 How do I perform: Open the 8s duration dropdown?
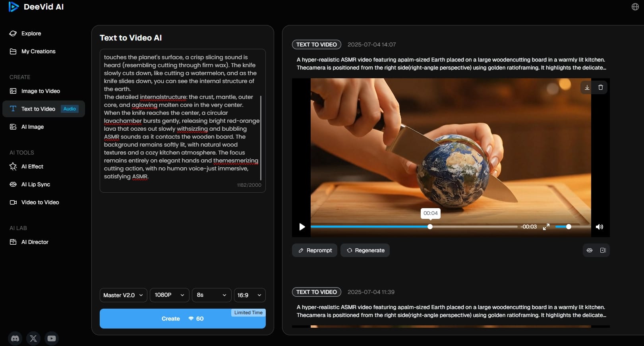point(212,295)
